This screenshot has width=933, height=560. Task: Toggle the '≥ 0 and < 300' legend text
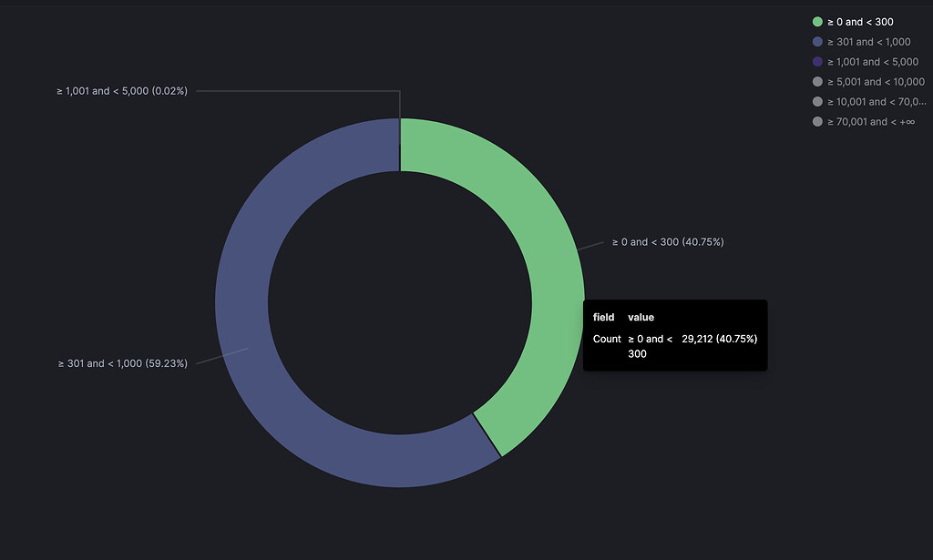[x=860, y=22]
